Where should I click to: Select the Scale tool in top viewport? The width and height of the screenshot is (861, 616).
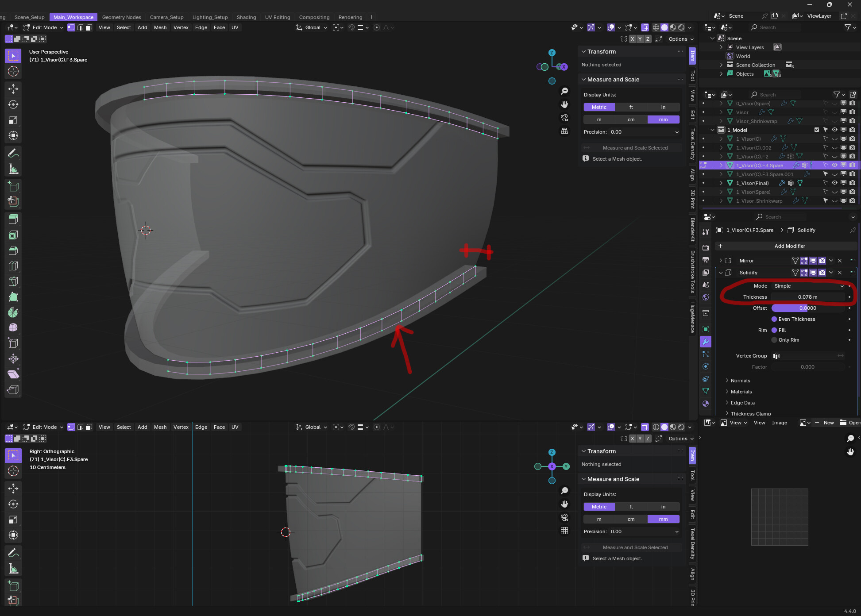point(13,120)
